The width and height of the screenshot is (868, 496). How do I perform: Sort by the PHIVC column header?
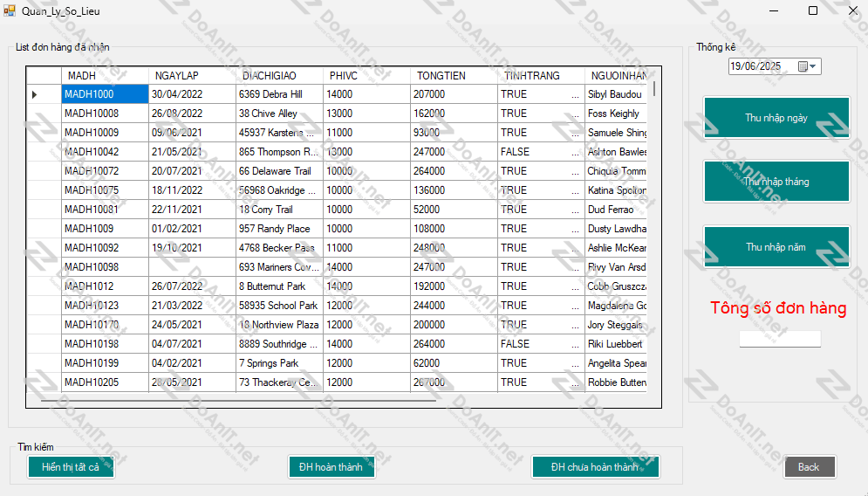[366, 76]
